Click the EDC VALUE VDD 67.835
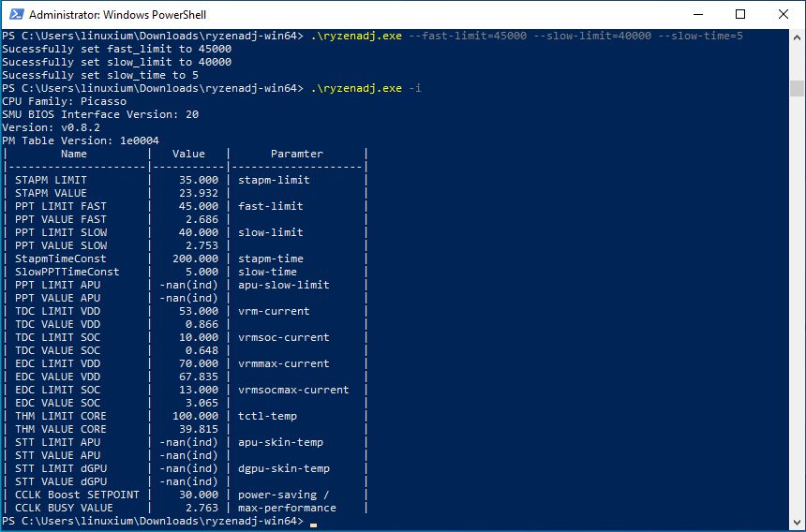This screenshot has height=532, width=806. (x=199, y=377)
